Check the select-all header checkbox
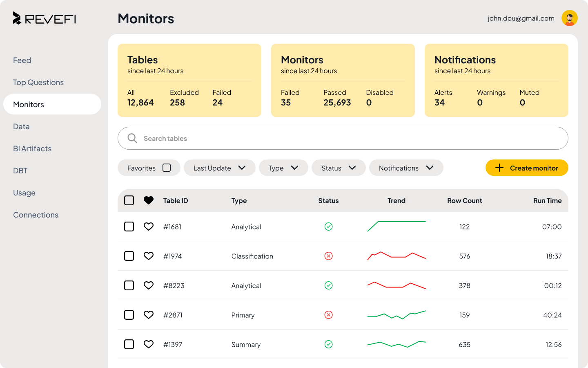Viewport: 588px width, 368px height. pyautogui.click(x=129, y=200)
